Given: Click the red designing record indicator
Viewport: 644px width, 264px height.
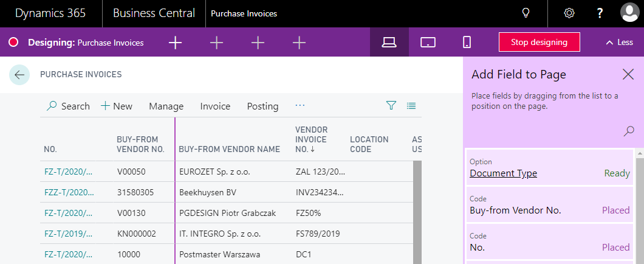Looking at the screenshot, I should (13, 42).
